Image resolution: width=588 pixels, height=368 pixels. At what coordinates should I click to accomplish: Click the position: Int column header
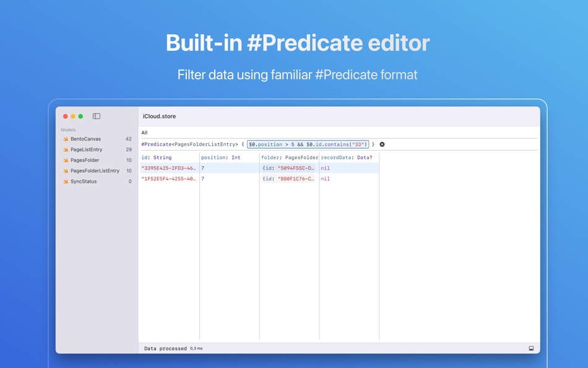[220, 157]
